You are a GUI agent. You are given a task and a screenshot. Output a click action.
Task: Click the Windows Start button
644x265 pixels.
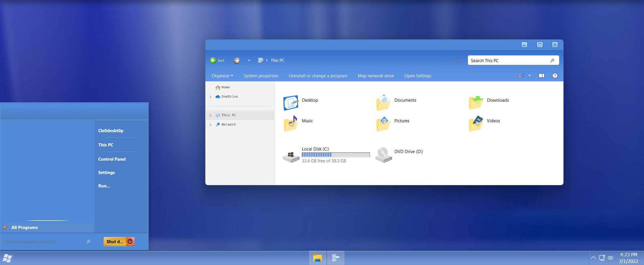tap(7, 258)
